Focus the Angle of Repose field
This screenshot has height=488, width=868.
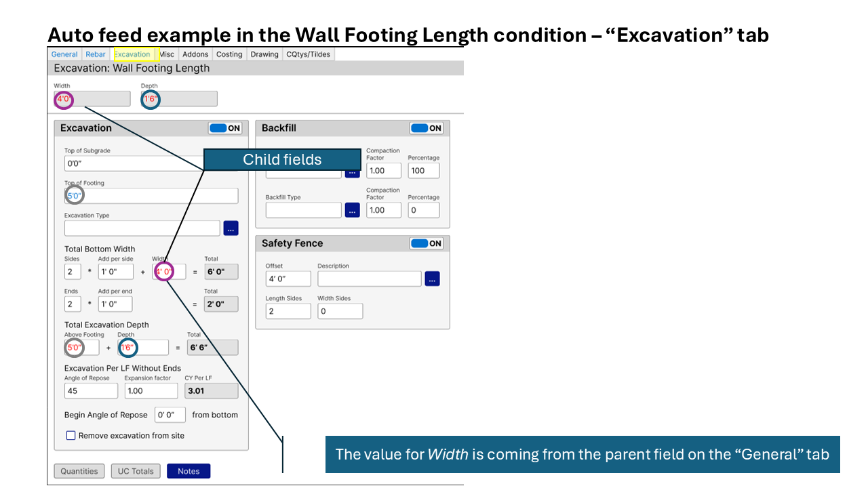(91, 391)
